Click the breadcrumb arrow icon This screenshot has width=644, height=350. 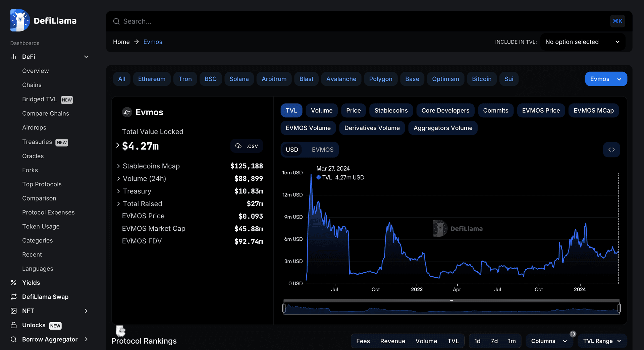pyautogui.click(x=137, y=42)
